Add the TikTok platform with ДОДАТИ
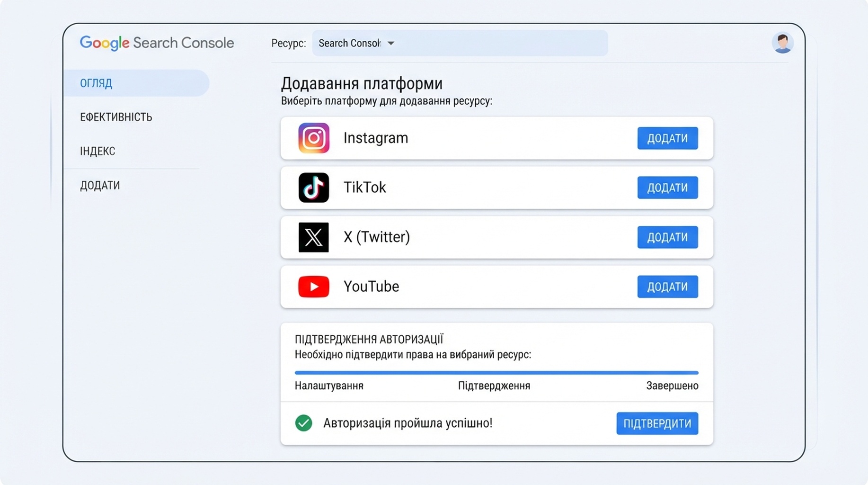This screenshot has width=868, height=485. (x=667, y=188)
